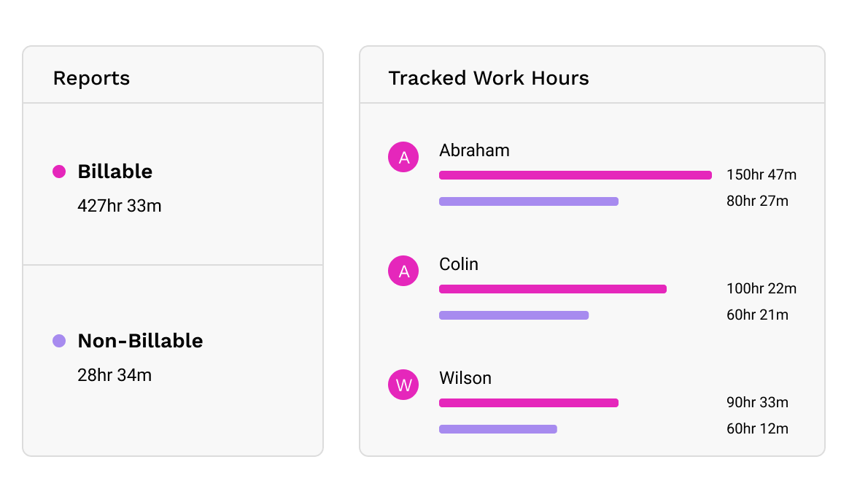Click the purple Non-Billable legend dot
868x489 pixels.
click(x=59, y=341)
